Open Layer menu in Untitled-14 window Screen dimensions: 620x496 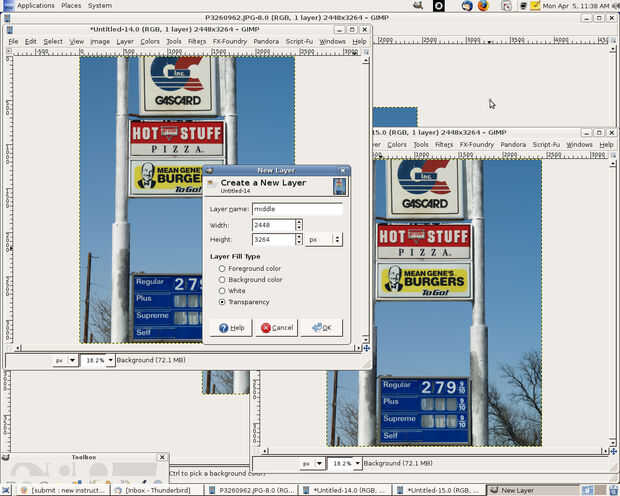(125, 41)
